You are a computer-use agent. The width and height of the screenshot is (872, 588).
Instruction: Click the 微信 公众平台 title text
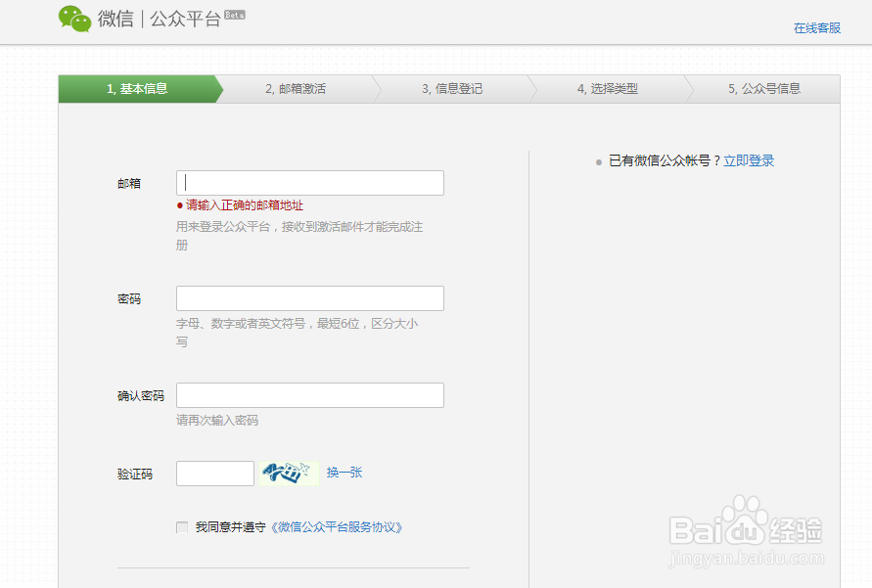pos(160,19)
